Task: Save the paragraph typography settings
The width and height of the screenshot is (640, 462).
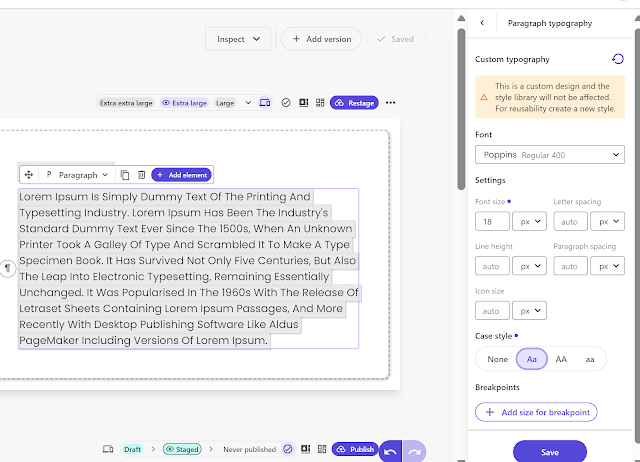Action: pos(549,452)
